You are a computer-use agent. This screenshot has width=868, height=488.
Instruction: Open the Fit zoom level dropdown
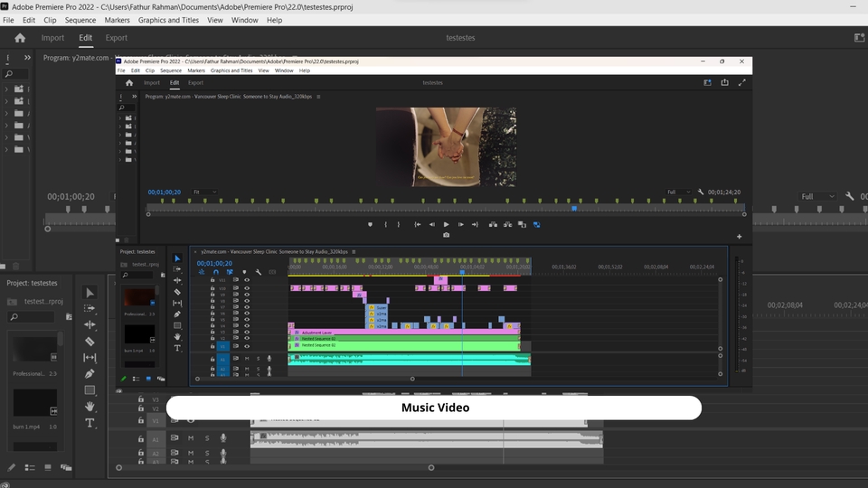click(203, 192)
